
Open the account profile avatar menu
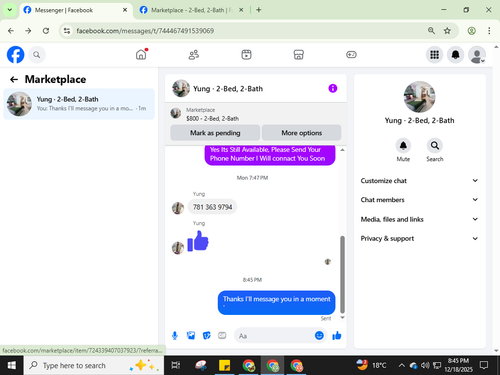(x=477, y=55)
